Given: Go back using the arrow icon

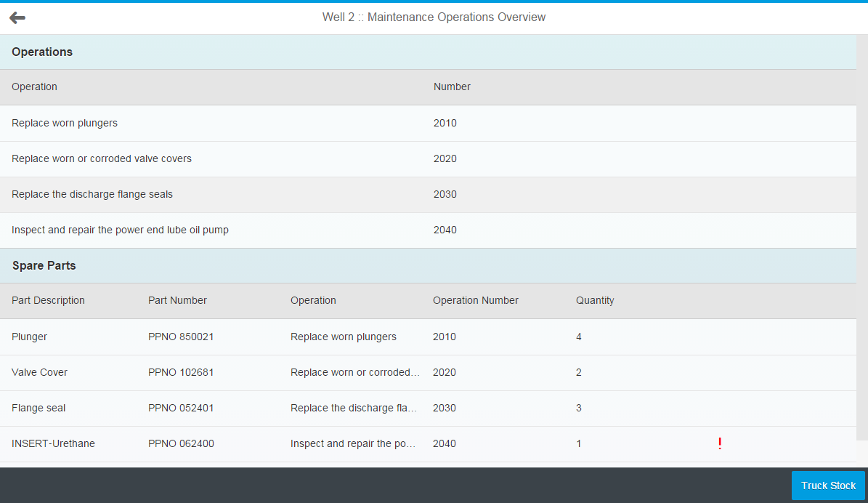Looking at the screenshot, I should tap(17, 17).
